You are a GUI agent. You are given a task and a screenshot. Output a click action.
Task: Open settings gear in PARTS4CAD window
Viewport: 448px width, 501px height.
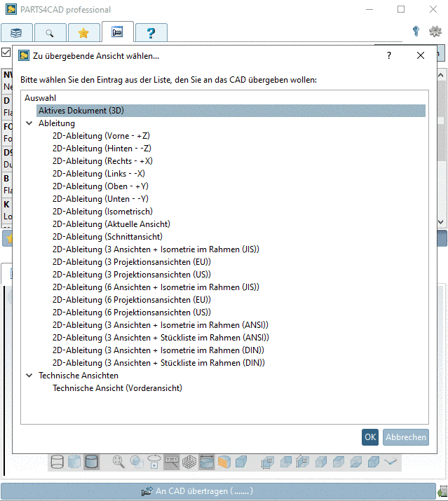tap(435, 31)
